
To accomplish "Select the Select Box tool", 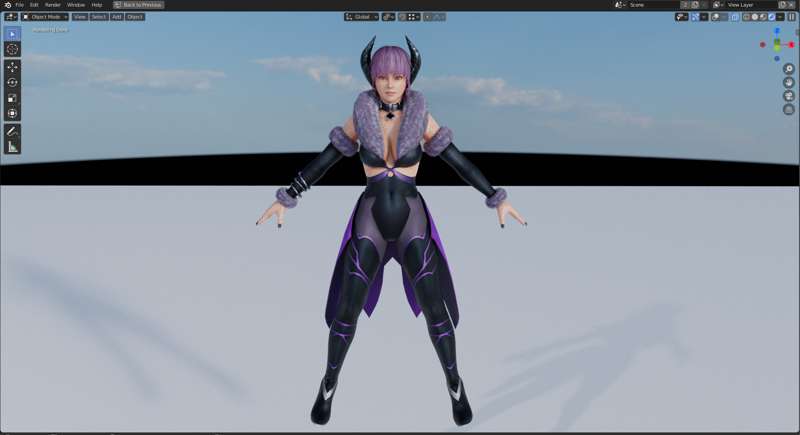I will pyautogui.click(x=12, y=34).
